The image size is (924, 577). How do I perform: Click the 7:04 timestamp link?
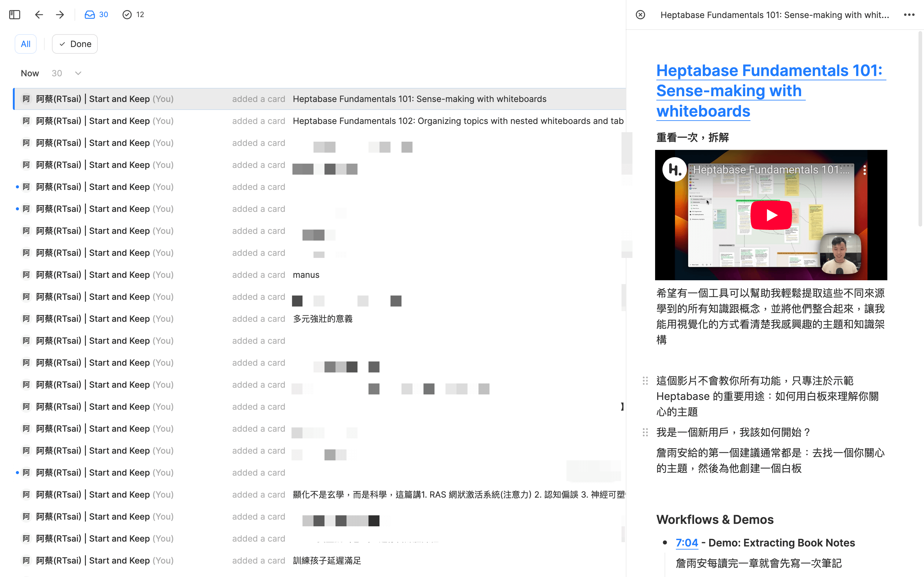click(687, 542)
